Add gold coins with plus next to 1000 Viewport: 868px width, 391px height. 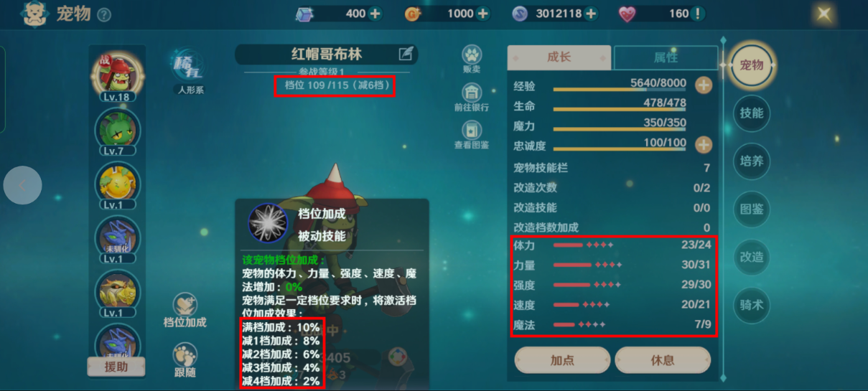(x=482, y=14)
